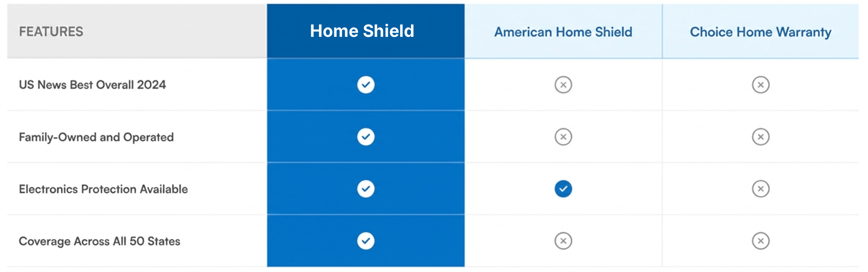Click Choice Home Warranty X for Family-Owned and Operated
The width and height of the screenshot is (868, 272).
pyautogui.click(x=760, y=137)
